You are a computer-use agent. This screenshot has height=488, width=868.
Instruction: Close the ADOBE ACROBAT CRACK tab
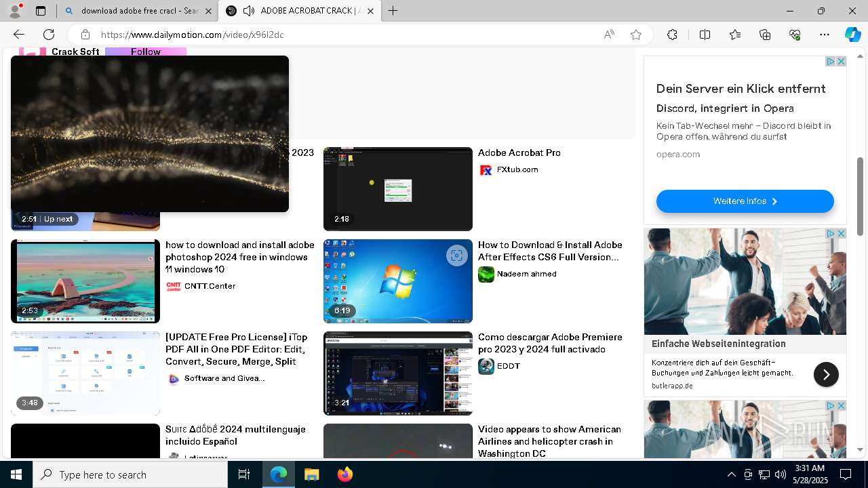370,11
